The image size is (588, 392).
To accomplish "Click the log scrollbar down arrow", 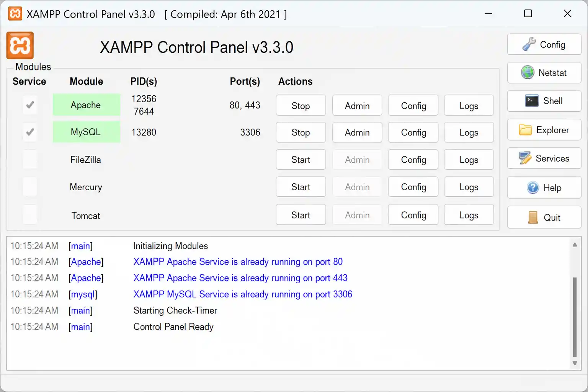I will point(575,363).
